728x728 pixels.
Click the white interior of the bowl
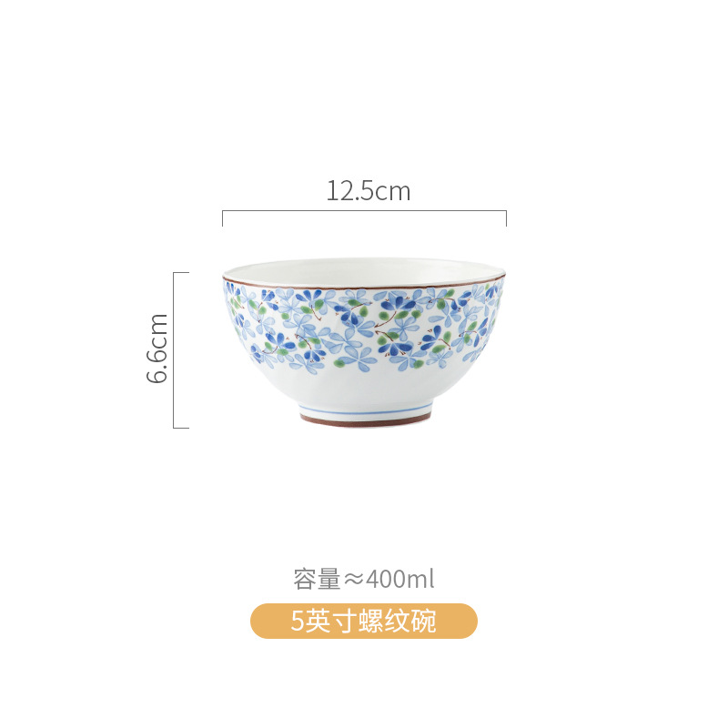(364, 268)
